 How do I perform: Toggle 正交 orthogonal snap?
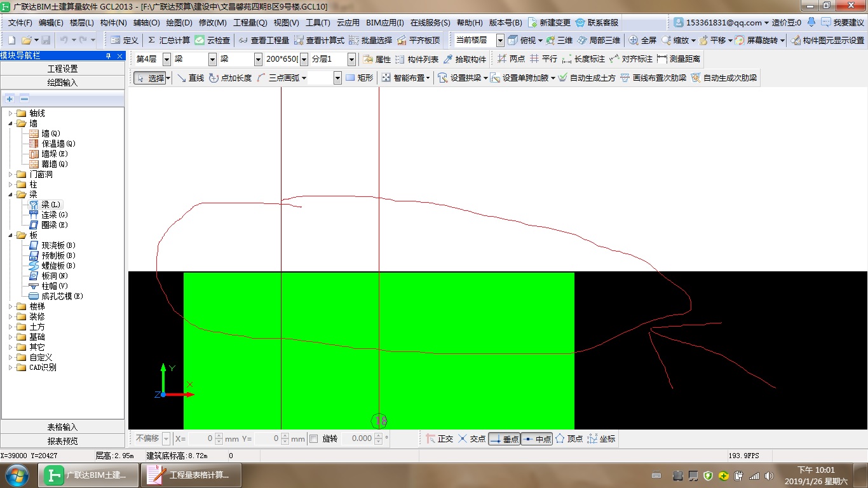pos(439,439)
